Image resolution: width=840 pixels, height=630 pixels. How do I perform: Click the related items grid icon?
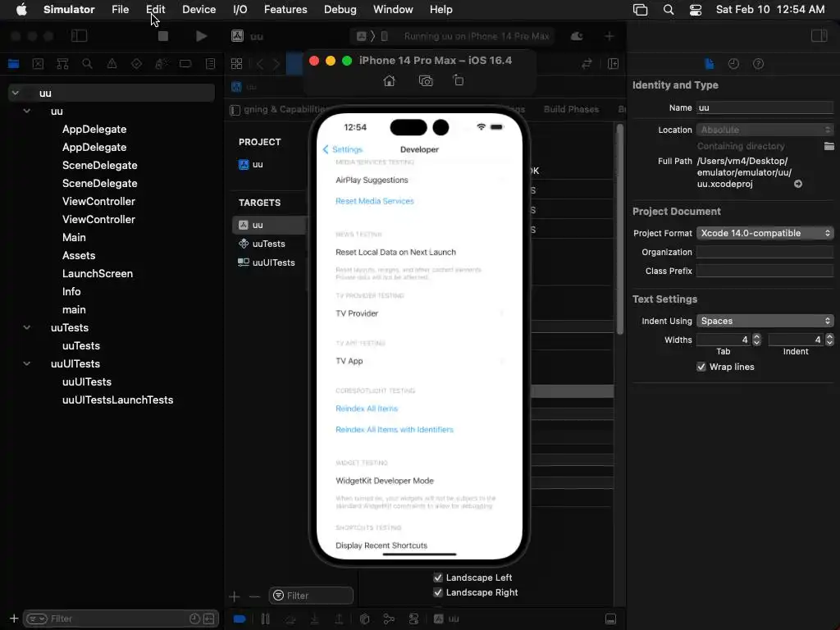click(x=236, y=64)
